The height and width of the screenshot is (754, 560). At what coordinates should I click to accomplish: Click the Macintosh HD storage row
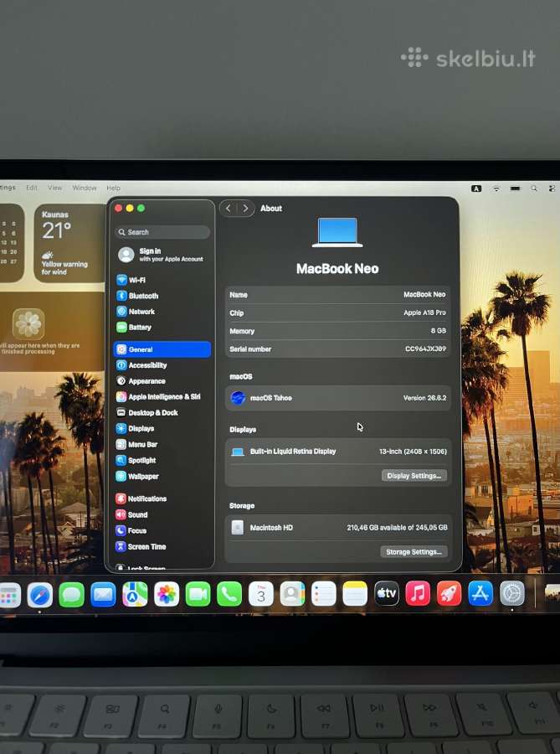pos(338,528)
